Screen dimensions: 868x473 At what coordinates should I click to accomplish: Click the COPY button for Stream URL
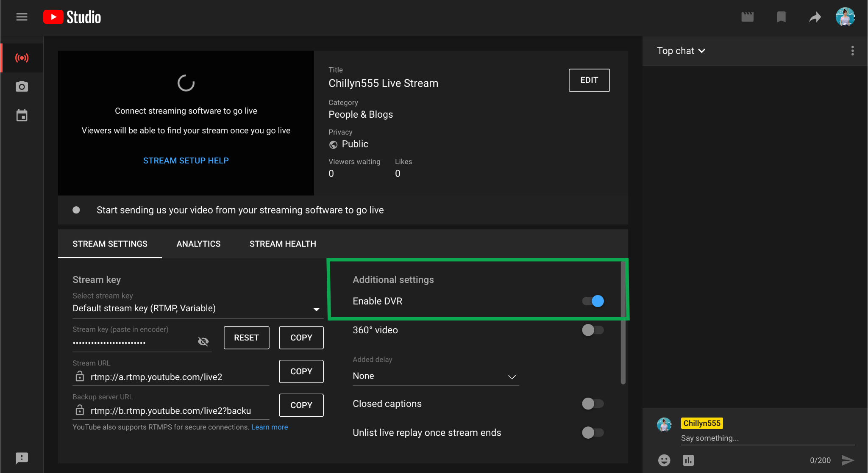click(x=301, y=371)
